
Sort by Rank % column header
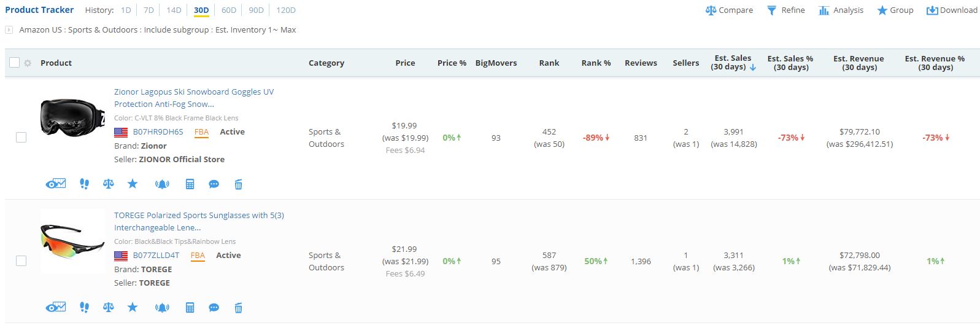(596, 63)
